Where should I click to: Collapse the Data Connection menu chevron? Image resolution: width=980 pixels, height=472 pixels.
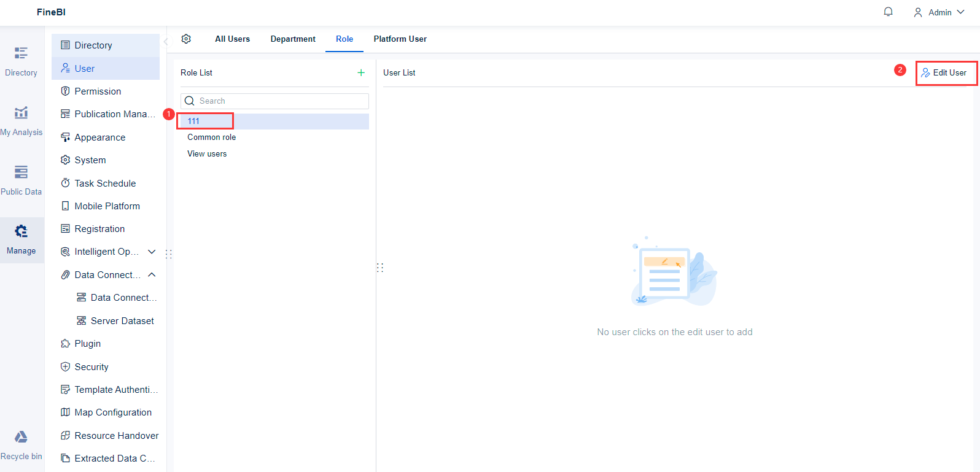(x=152, y=274)
